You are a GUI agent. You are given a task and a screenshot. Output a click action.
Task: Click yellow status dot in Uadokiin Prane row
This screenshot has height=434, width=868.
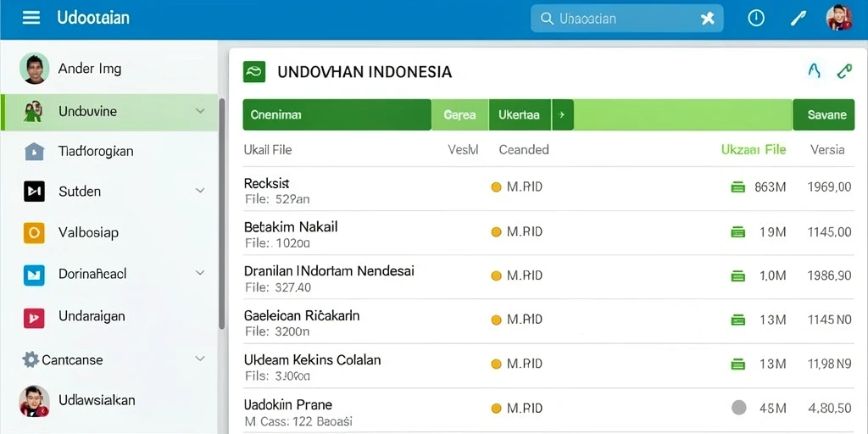tap(496, 409)
